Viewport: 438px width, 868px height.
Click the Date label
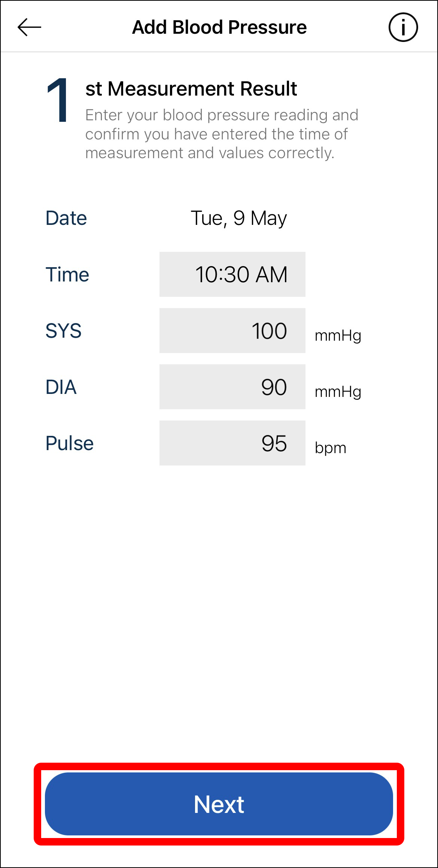[x=66, y=218]
